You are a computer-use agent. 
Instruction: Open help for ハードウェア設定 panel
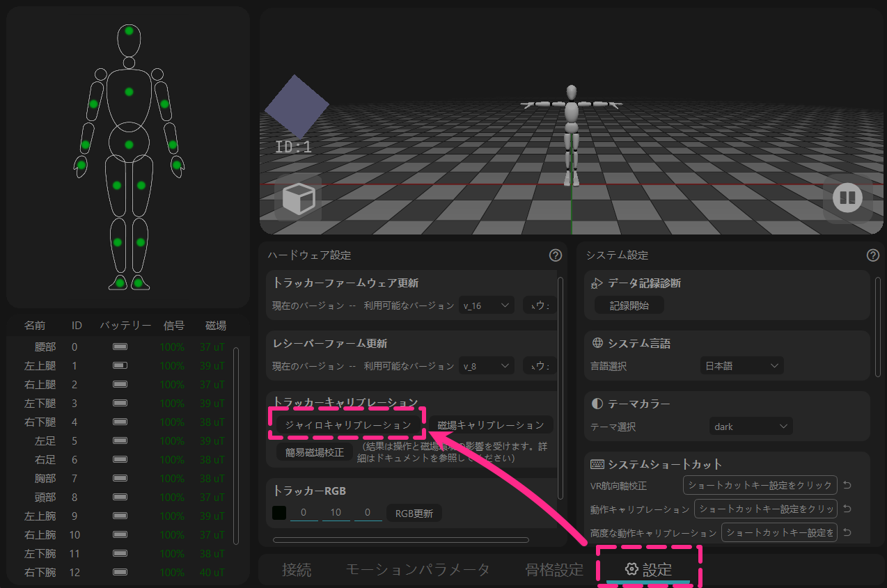[x=555, y=255]
